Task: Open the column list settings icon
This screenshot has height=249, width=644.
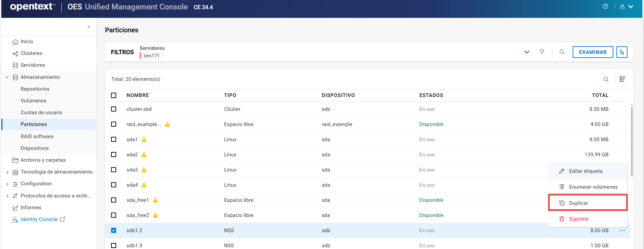Action: point(622,79)
